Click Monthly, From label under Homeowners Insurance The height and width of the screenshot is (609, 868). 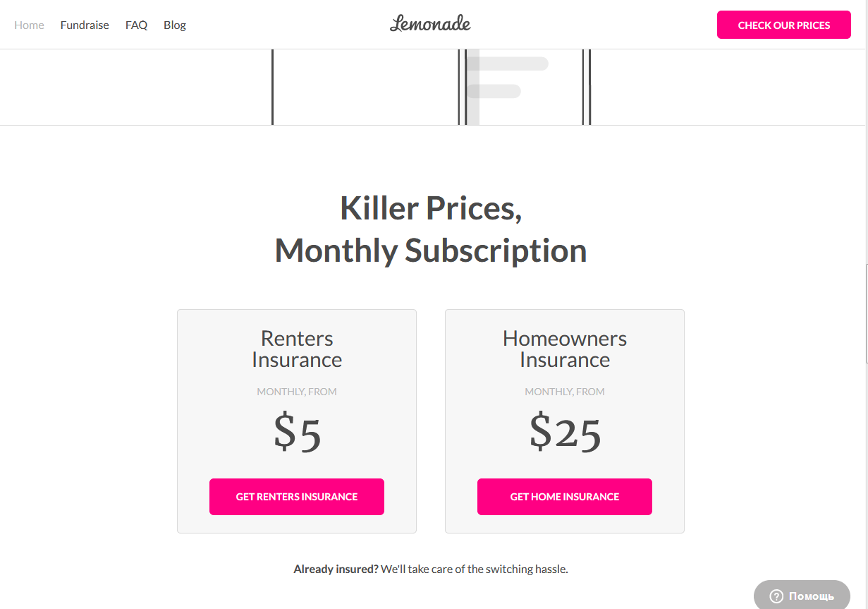565,392
